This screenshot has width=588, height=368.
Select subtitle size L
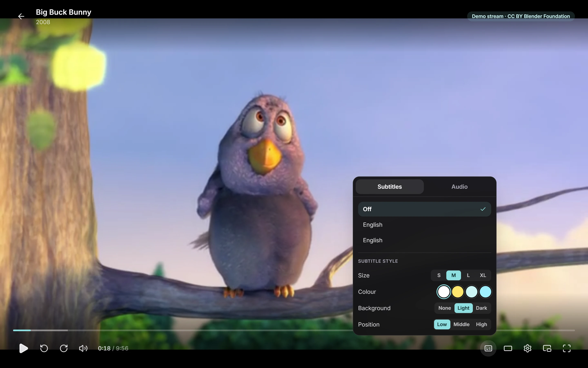tap(468, 275)
